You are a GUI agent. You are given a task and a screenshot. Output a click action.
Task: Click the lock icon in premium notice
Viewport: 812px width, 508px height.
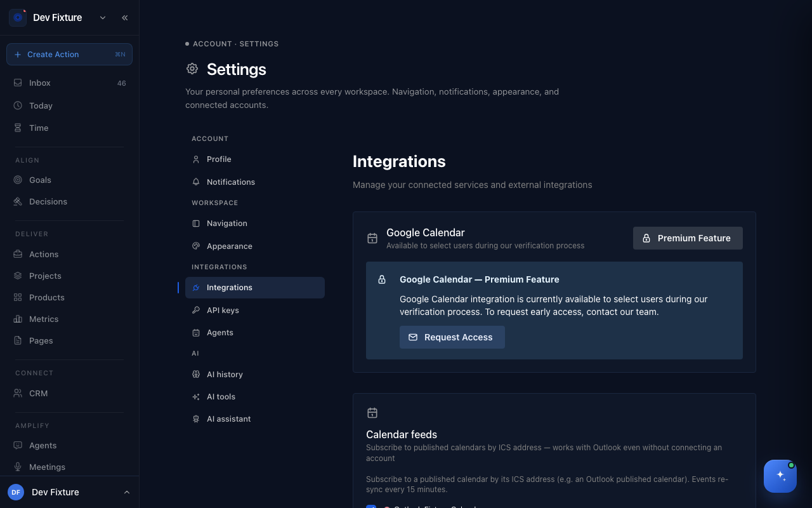coord(382,279)
